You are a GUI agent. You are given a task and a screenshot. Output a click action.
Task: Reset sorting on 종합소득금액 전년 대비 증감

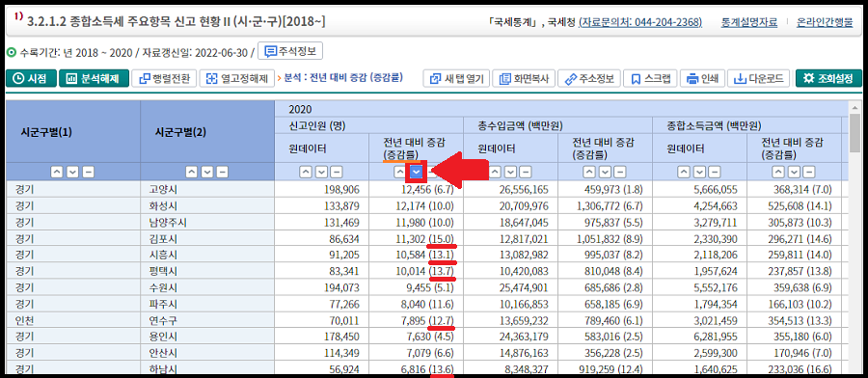809,172
